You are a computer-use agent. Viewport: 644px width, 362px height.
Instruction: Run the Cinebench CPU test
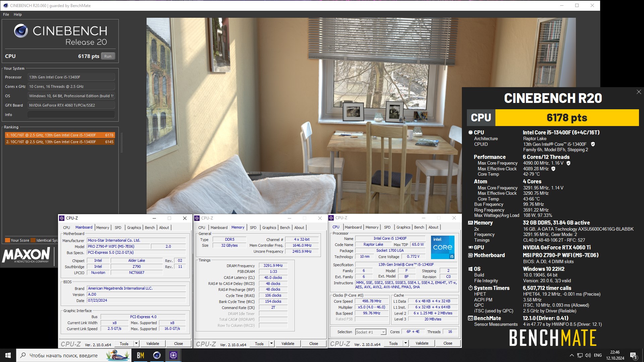pos(108,56)
